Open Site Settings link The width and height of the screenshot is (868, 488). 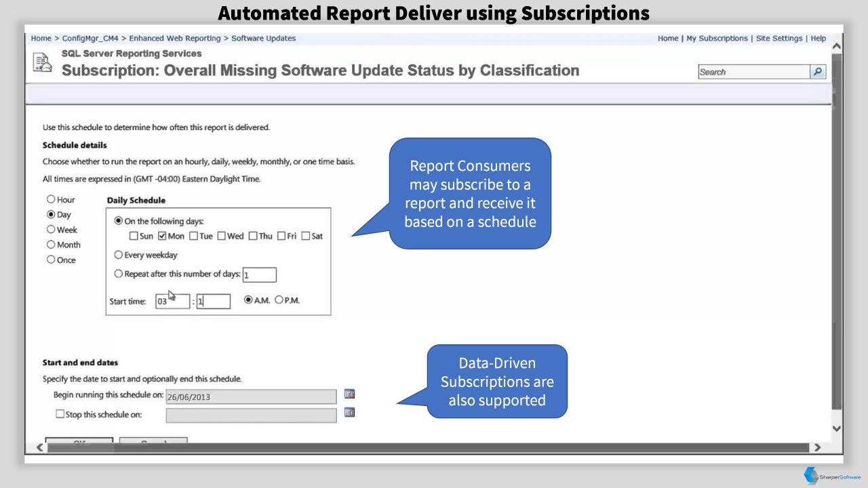(x=779, y=39)
